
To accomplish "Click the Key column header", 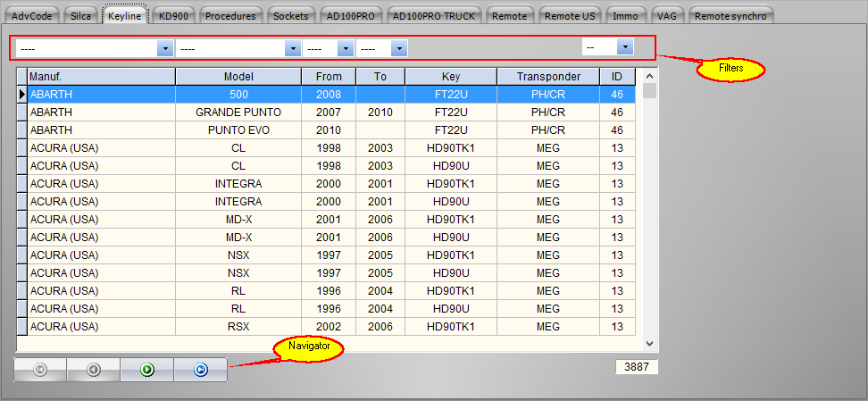I will (x=451, y=77).
